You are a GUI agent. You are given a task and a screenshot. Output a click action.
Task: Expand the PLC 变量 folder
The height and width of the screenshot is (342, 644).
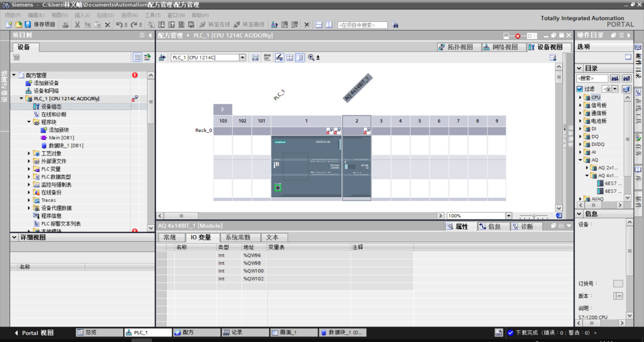point(29,169)
